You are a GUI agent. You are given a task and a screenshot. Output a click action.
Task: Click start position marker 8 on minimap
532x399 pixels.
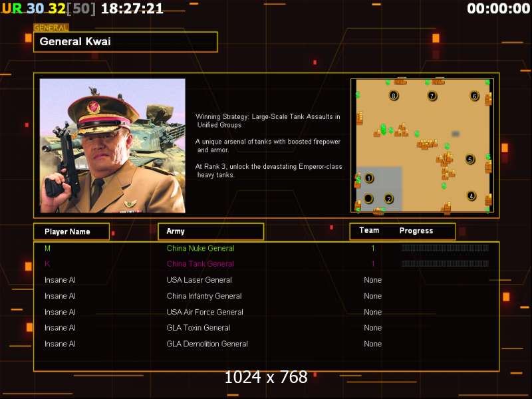click(394, 96)
